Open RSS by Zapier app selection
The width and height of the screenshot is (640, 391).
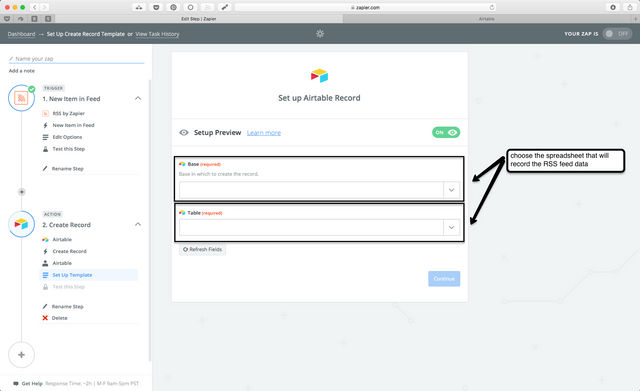[x=69, y=113]
